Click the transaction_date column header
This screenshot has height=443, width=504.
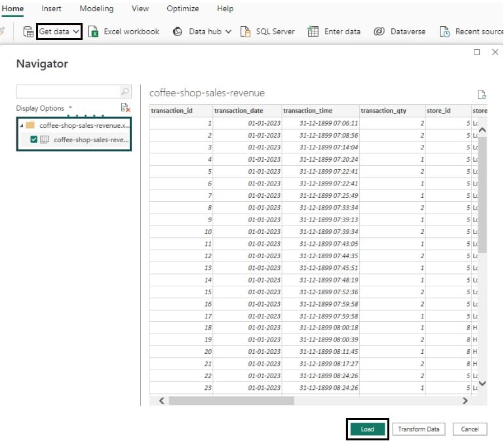click(x=247, y=110)
